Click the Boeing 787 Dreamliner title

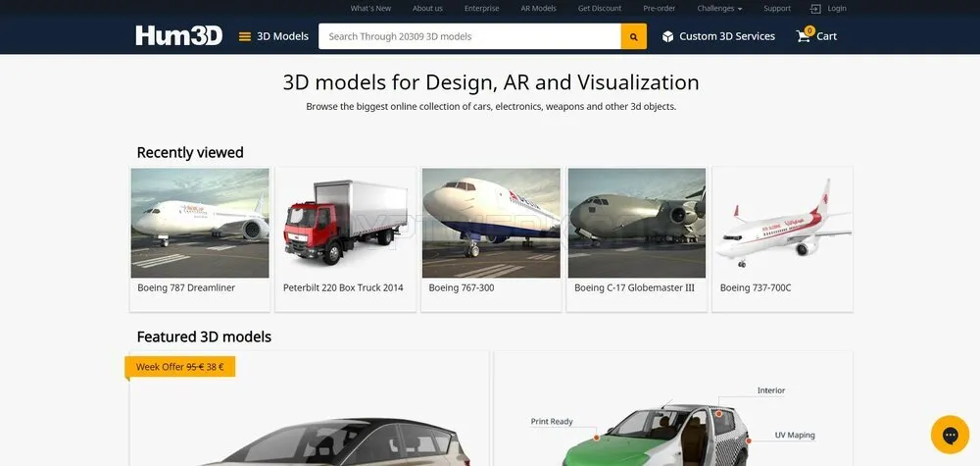[186, 287]
